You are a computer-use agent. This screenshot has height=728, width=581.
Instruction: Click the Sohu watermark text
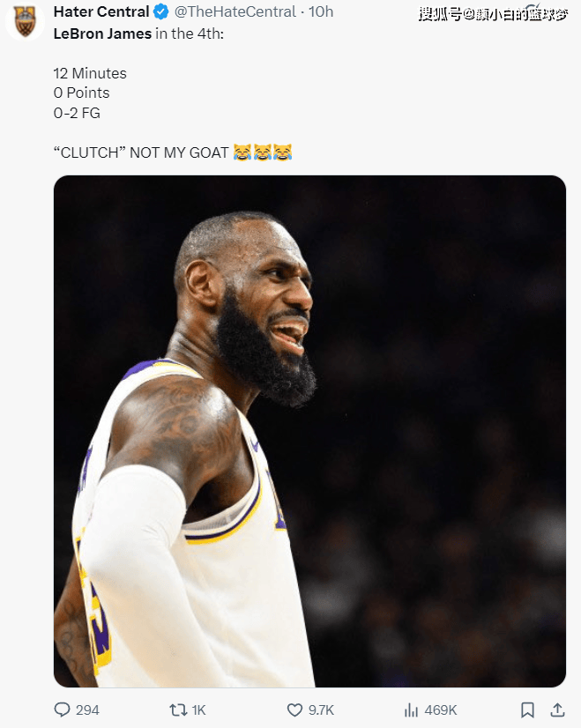tap(493, 14)
